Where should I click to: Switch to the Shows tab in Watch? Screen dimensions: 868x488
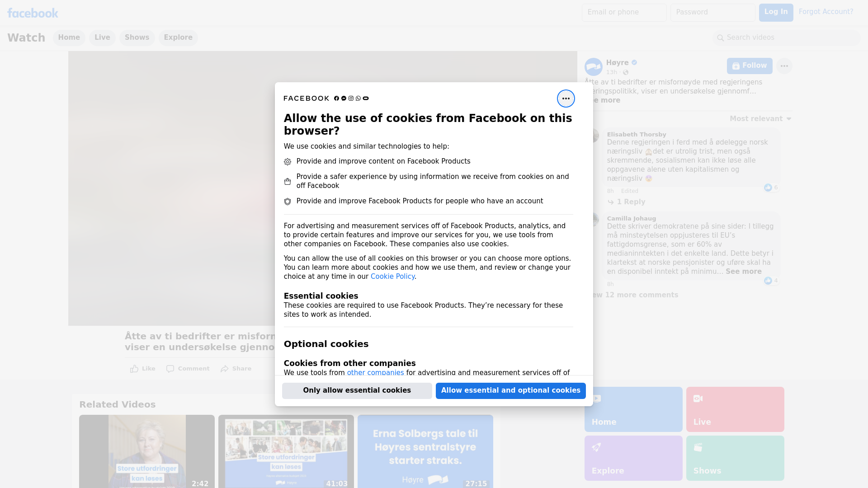[137, 38]
